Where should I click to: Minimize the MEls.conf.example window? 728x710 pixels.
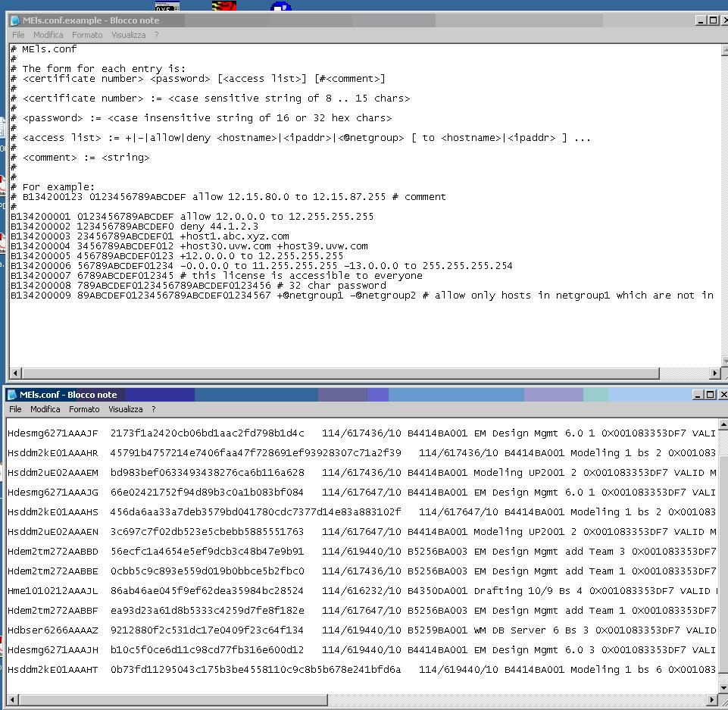pyautogui.click(x=701, y=20)
